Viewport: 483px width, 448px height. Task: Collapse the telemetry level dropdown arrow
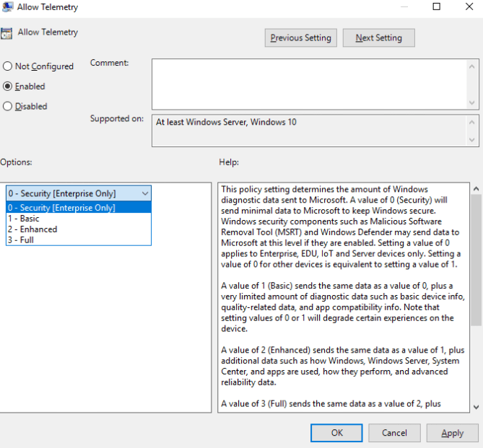pyautogui.click(x=145, y=193)
